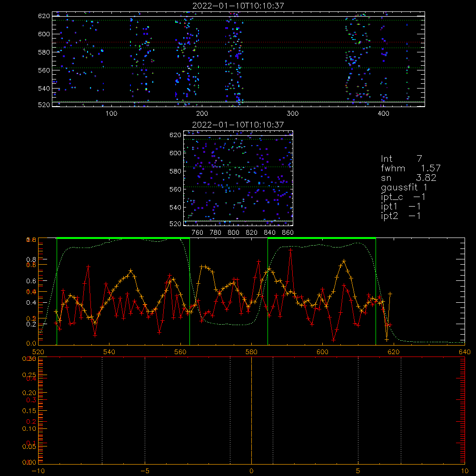Click x-axis label 820 under middle image
This screenshot has width=476, height=476.
[x=252, y=233]
